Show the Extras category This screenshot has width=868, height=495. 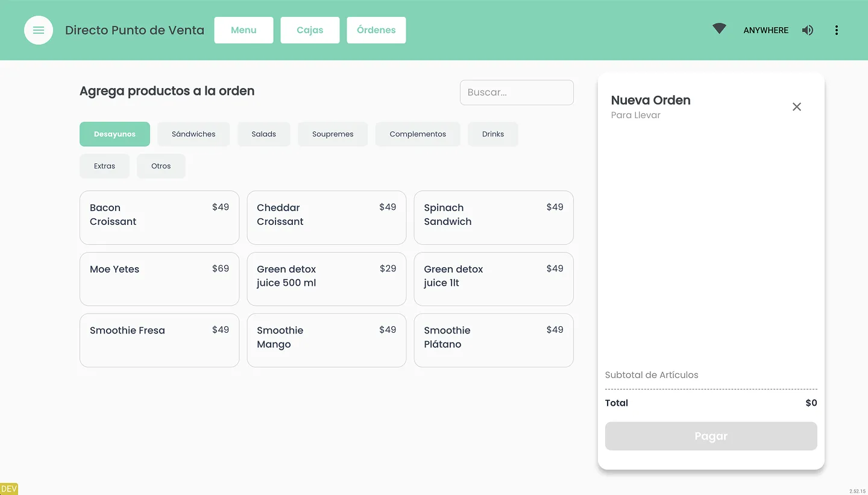(x=104, y=166)
